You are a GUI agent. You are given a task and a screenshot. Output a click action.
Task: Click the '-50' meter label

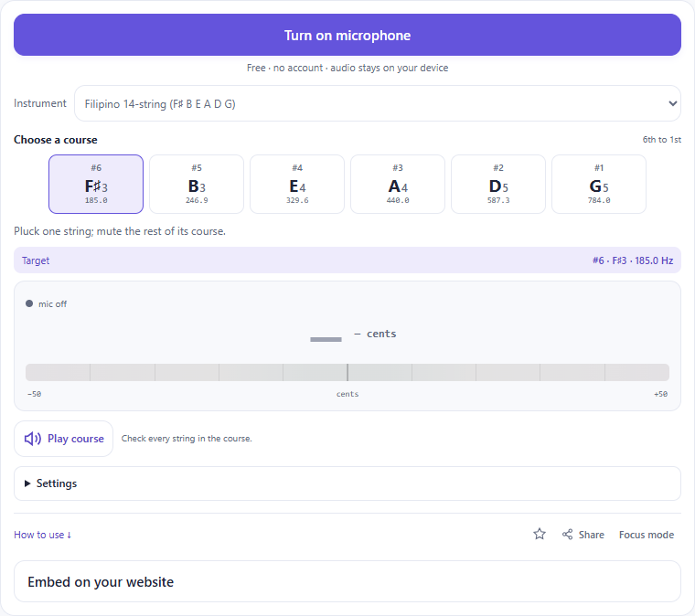click(34, 394)
